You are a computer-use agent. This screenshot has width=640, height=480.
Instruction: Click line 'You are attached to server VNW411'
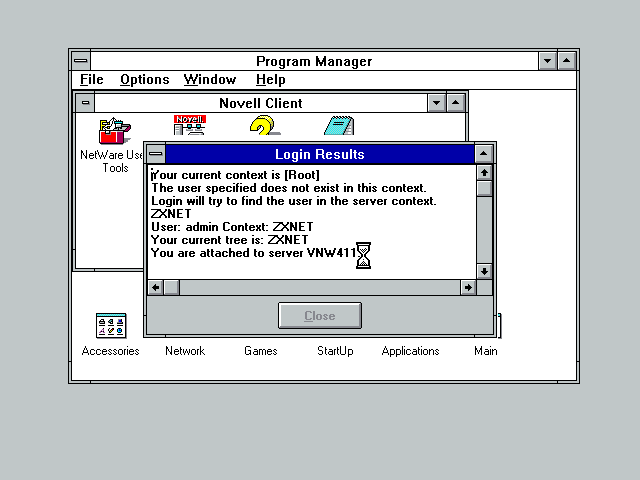254,253
